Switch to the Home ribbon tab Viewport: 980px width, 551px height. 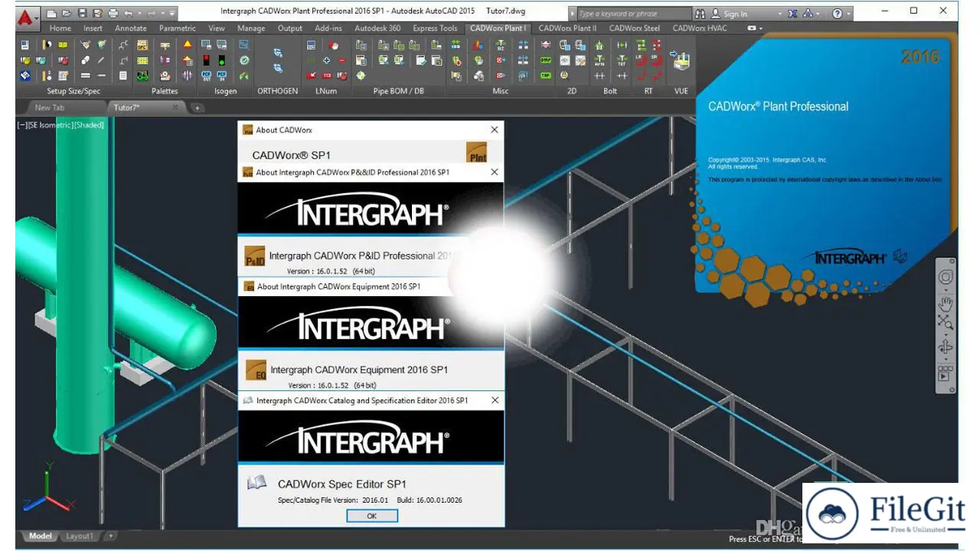click(x=60, y=28)
